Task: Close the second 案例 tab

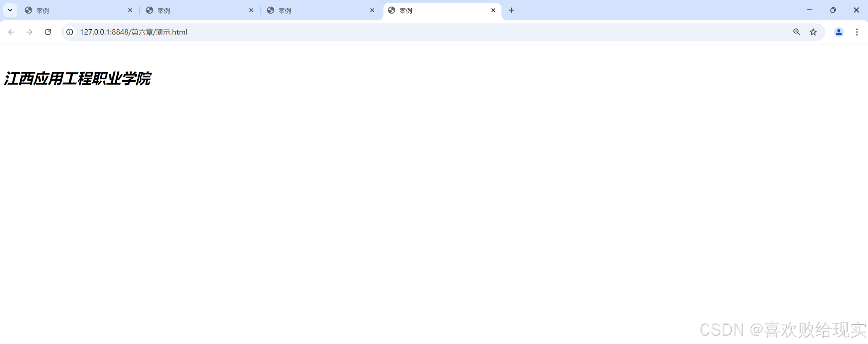Action: (x=251, y=11)
